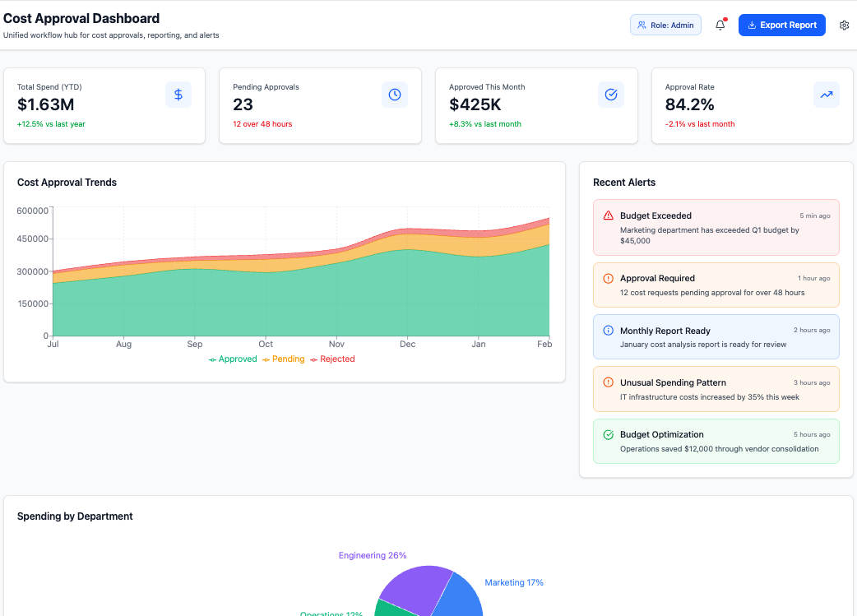
Task: Click the check circle icon on Approved This Month
Action: [611, 95]
